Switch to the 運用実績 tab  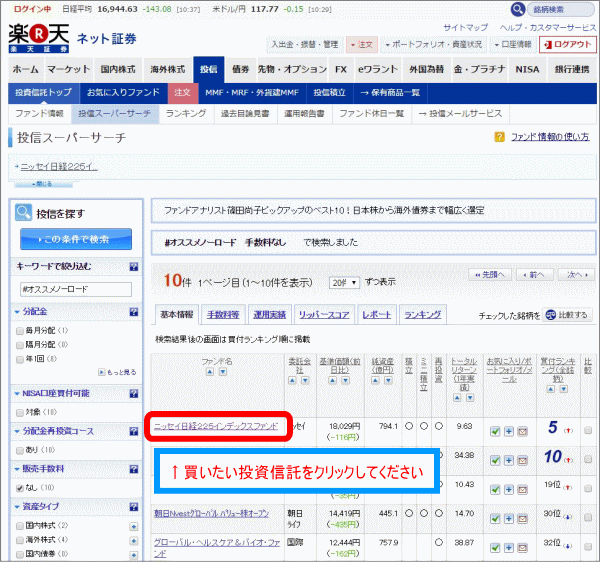click(269, 314)
